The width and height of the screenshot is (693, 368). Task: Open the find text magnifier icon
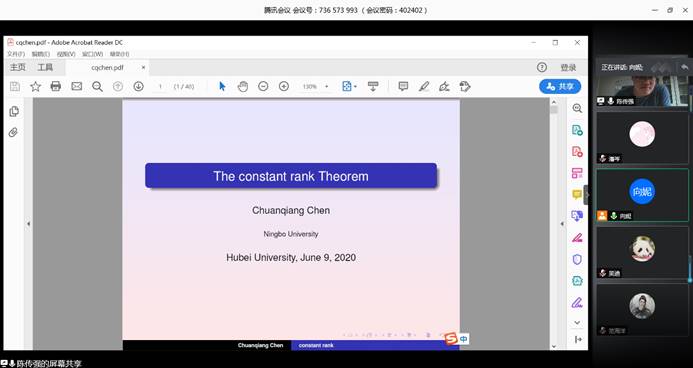(x=97, y=87)
